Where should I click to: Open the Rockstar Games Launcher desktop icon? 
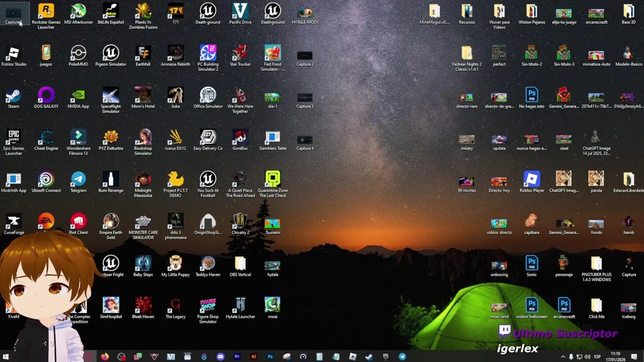pyautogui.click(x=46, y=16)
